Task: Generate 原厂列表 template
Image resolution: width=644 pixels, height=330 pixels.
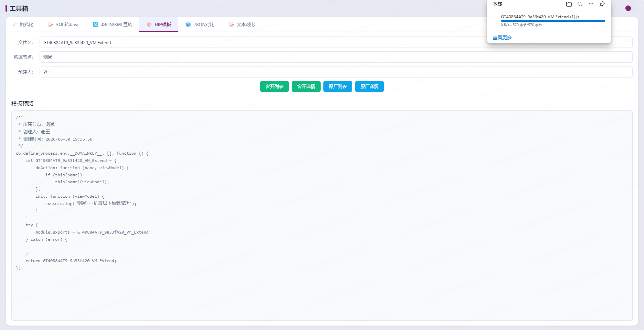Action: (338, 86)
